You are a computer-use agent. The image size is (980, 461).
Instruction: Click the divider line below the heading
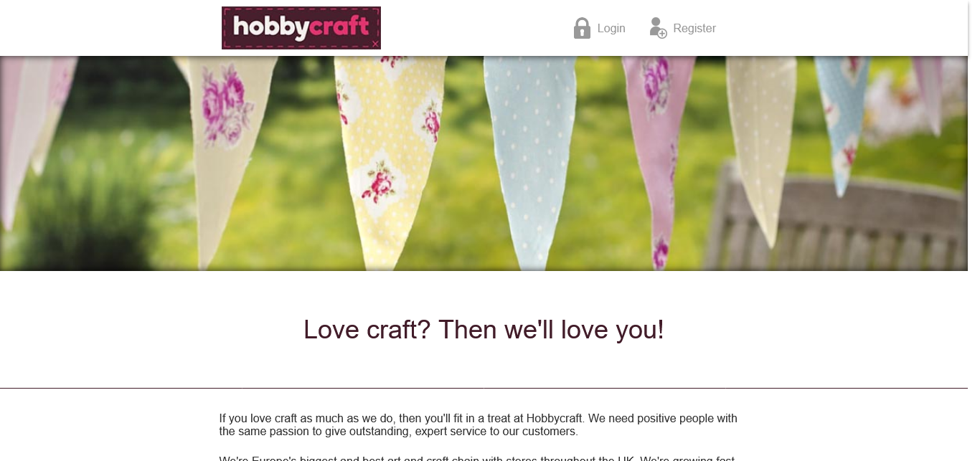point(484,388)
